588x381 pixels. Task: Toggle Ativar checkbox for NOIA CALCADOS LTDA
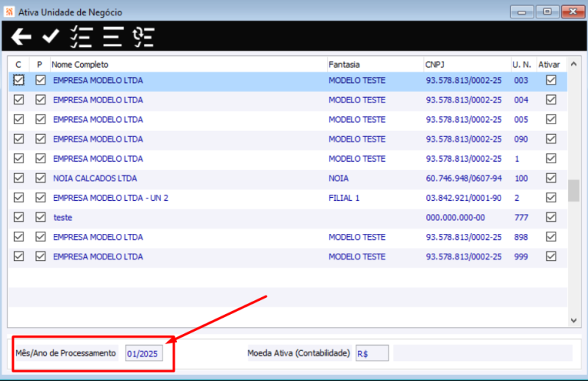pos(551,178)
